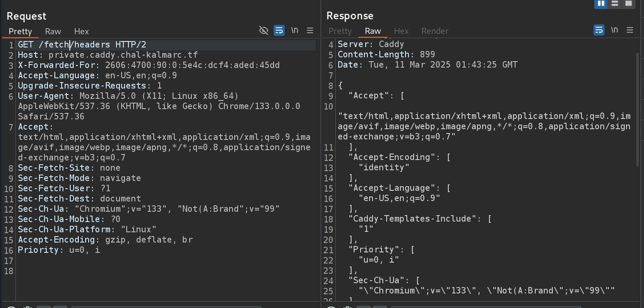Open the Request Pretty tab
Screen dimensions: 644x308
point(20,31)
